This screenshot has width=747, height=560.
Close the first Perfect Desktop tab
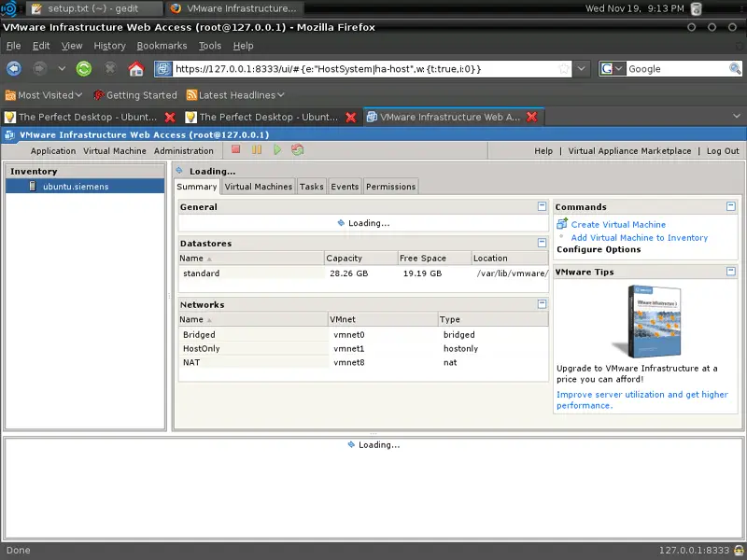click(170, 118)
